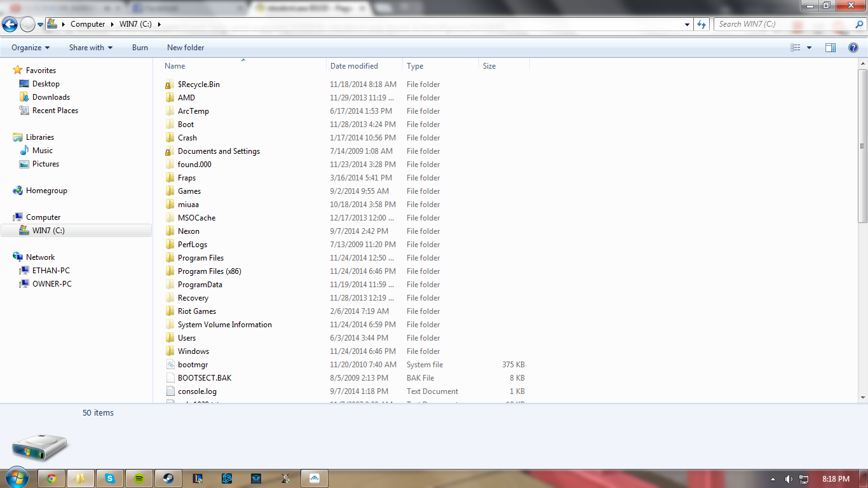The image size is (868, 488).
Task: Open Chrome from the taskbar
Action: [x=51, y=478]
